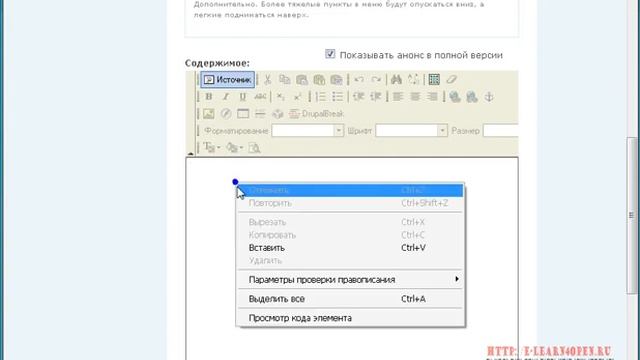The width and height of the screenshot is (640, 360).
Task: Insert a numbered list
Action: [320, 97]
